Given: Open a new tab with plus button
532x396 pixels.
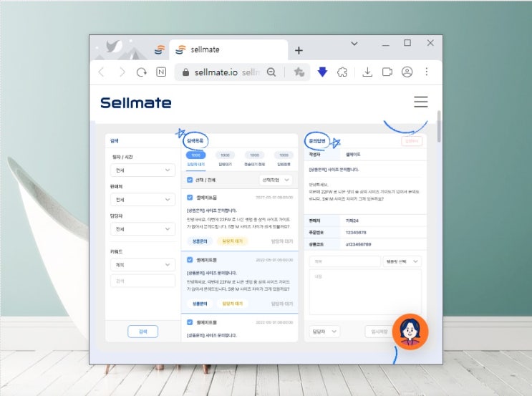Looking at the screenshot, I should point(299,51).
